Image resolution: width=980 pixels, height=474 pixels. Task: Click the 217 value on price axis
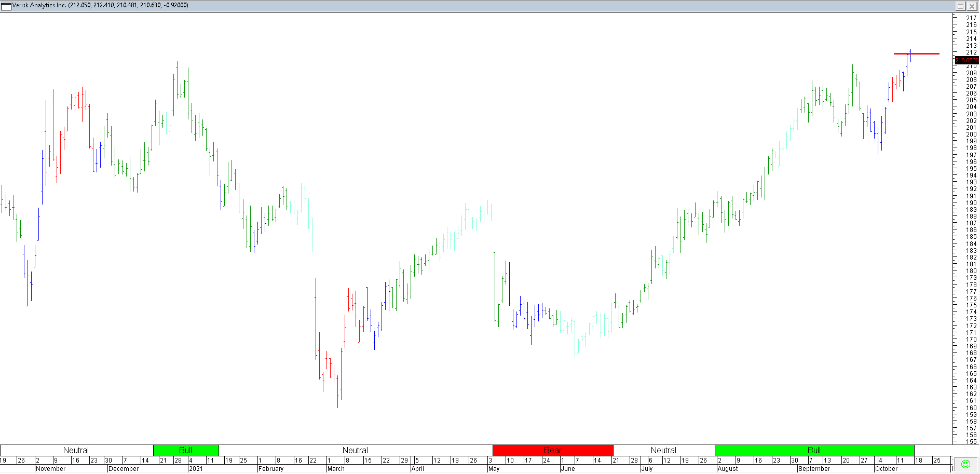click(x=971, y=18)
